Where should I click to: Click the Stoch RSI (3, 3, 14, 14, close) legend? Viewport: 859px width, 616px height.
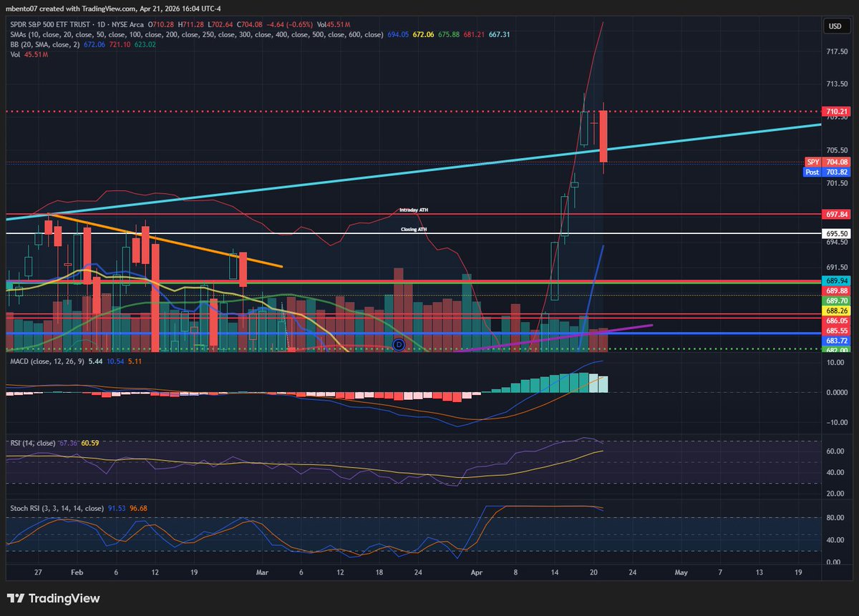(57, 509)
